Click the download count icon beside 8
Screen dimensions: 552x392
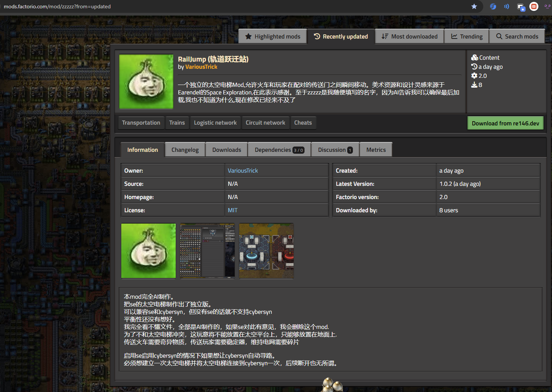pyautogui.click(x=474, y=85)
